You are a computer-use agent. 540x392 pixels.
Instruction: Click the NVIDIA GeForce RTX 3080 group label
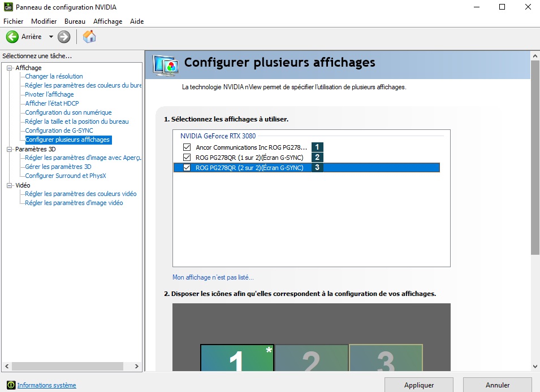point(218,136)
